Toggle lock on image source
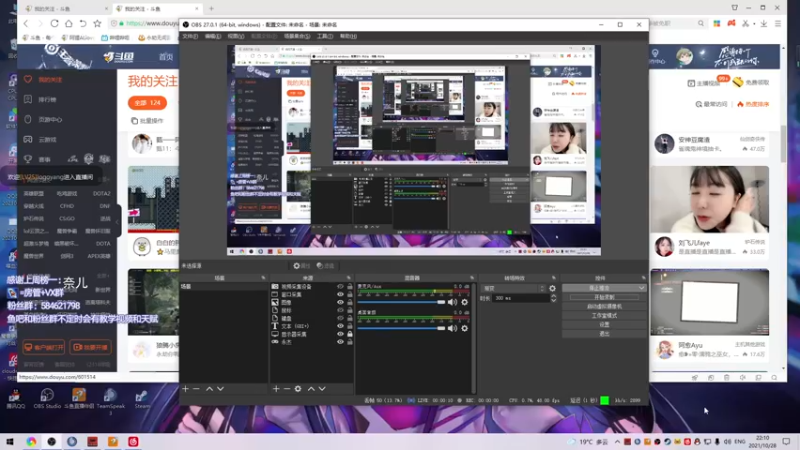800x450 pixels. 350,302
